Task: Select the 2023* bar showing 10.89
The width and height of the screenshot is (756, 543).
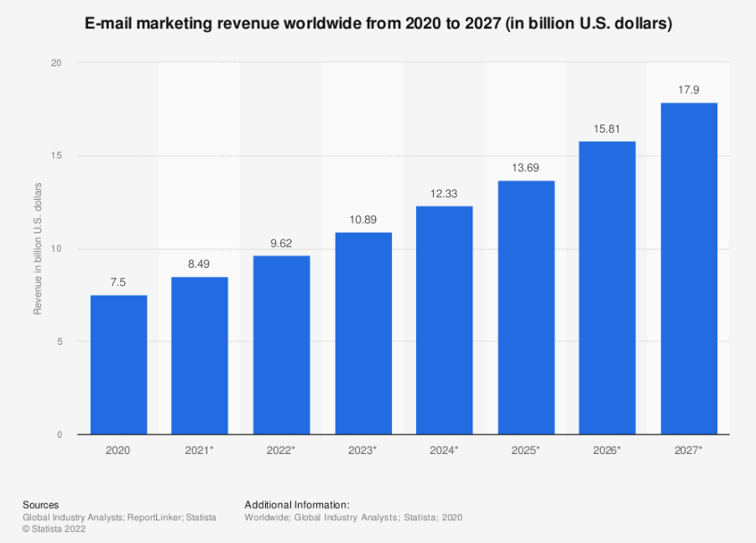Action: [363, 333]
